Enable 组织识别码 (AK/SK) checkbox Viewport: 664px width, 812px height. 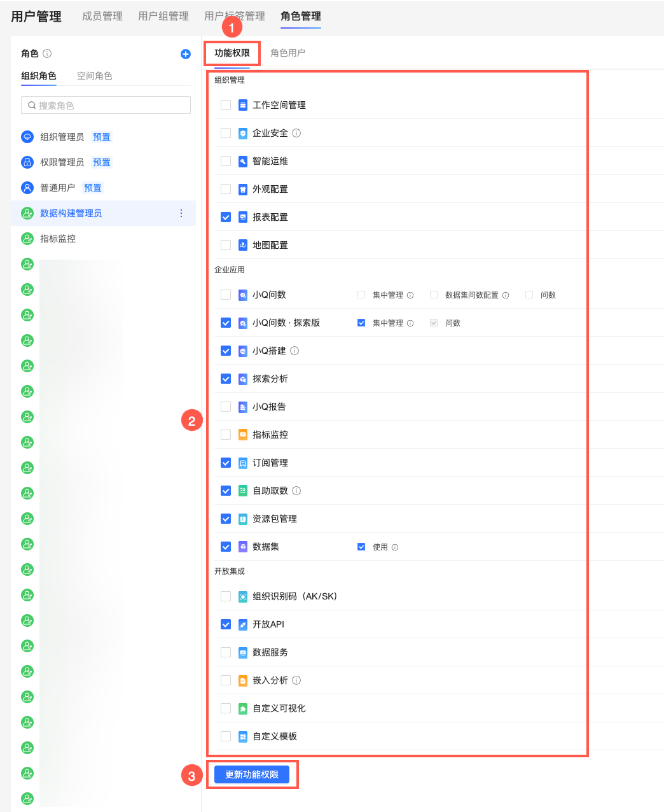226,596
